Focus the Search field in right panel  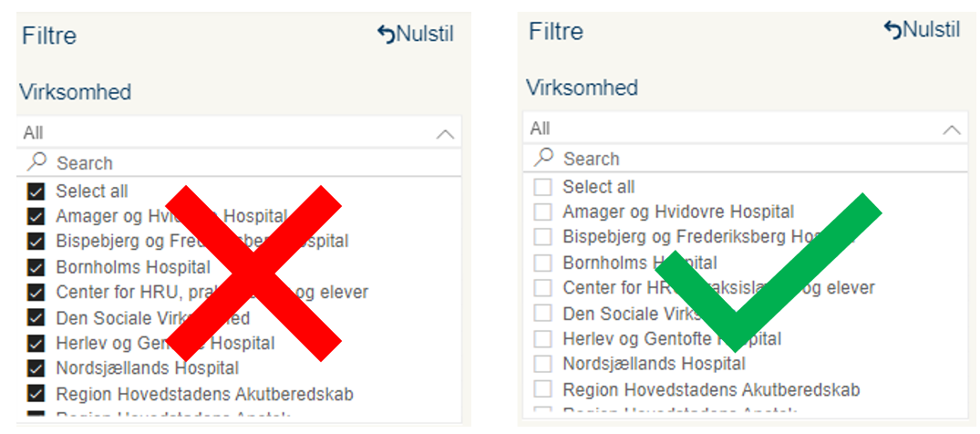746,159
